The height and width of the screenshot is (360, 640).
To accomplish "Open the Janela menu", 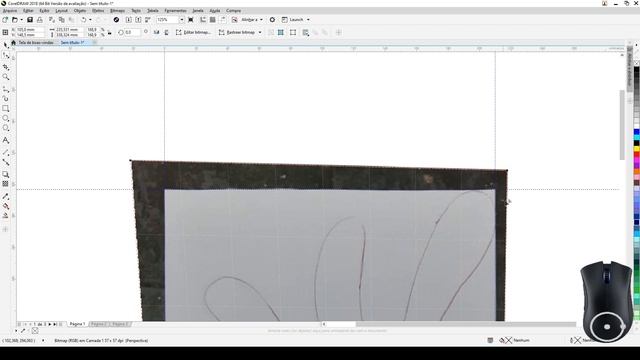I will tap(198, 11).
